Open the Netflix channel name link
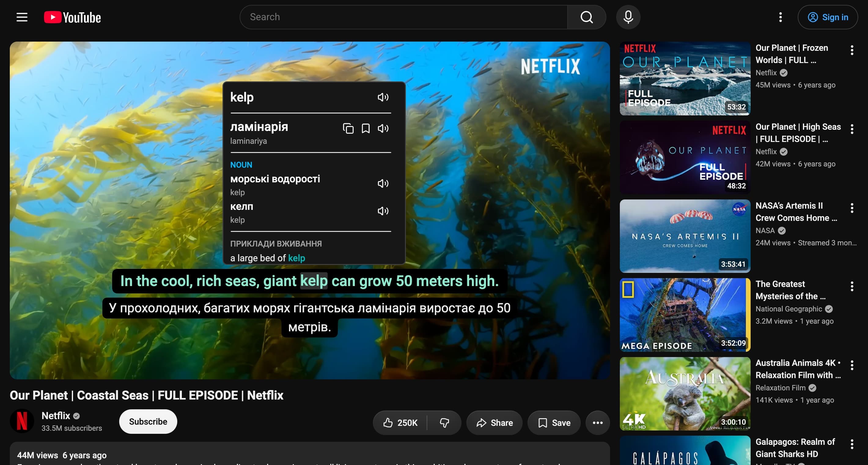Image resolution: width=868 pixels, height=465 pixels. pos(56,415)
